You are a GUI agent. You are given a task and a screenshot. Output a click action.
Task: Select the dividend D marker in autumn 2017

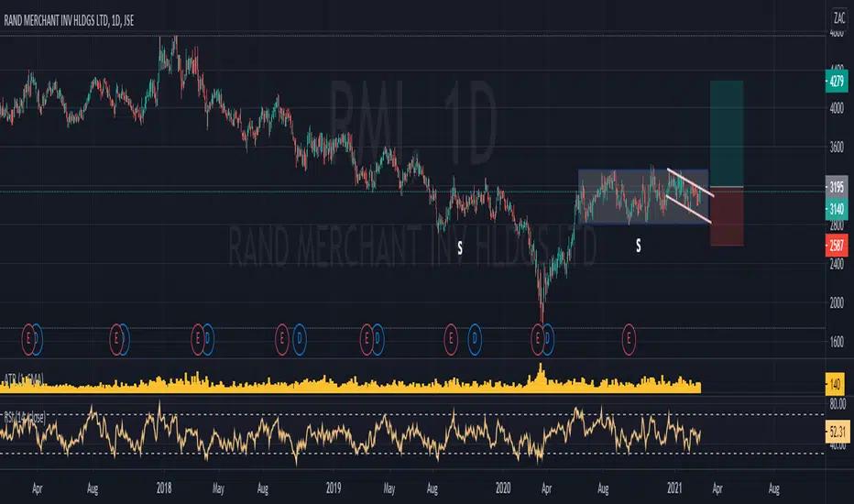click(124, 339)
